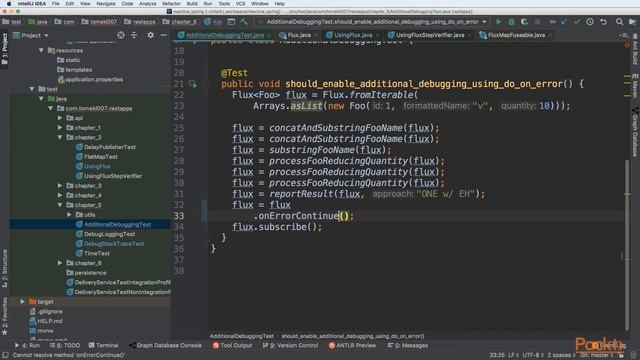
Task: Open Search Everywhere magnifier
Action: [x=619, y=22]
